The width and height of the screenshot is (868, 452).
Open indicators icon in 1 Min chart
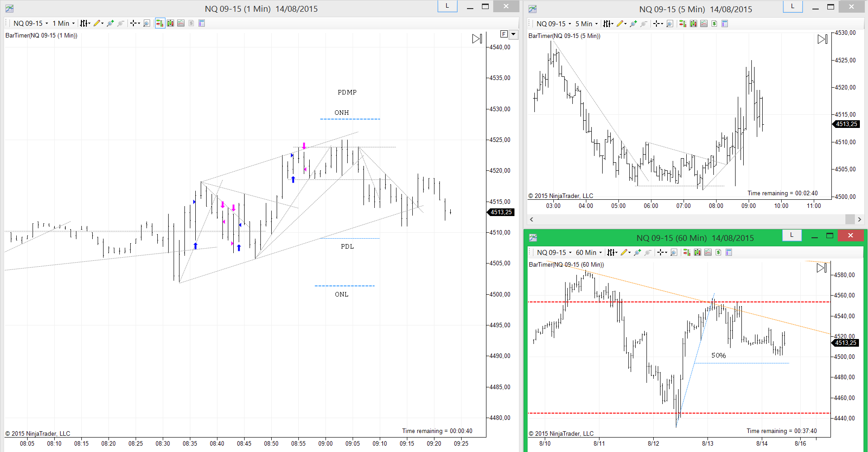(181, 24)
